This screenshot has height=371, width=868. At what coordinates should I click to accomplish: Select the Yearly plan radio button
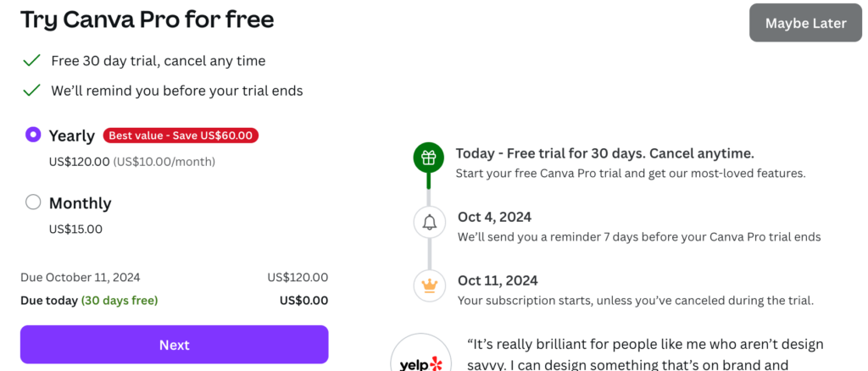coord(33,134)
